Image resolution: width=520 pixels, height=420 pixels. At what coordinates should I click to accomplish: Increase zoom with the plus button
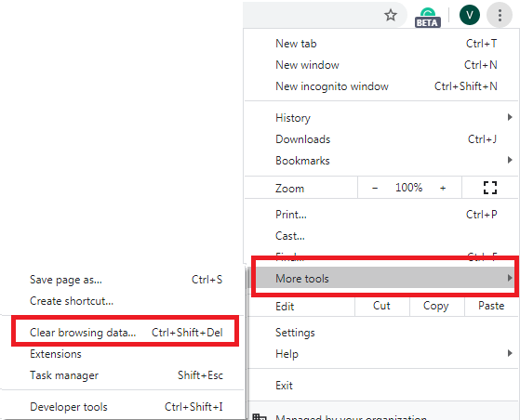tap(443, 188)
